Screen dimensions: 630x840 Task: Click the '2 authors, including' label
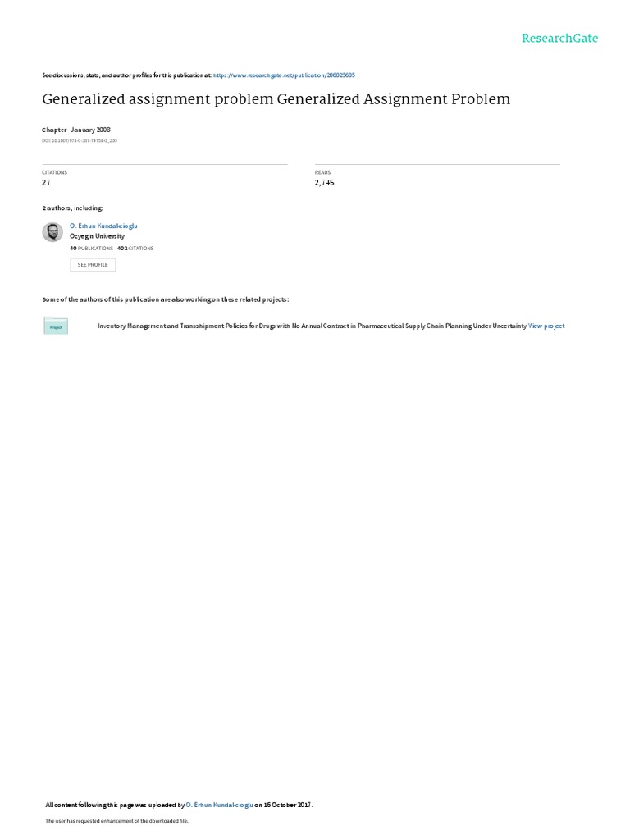72,208
